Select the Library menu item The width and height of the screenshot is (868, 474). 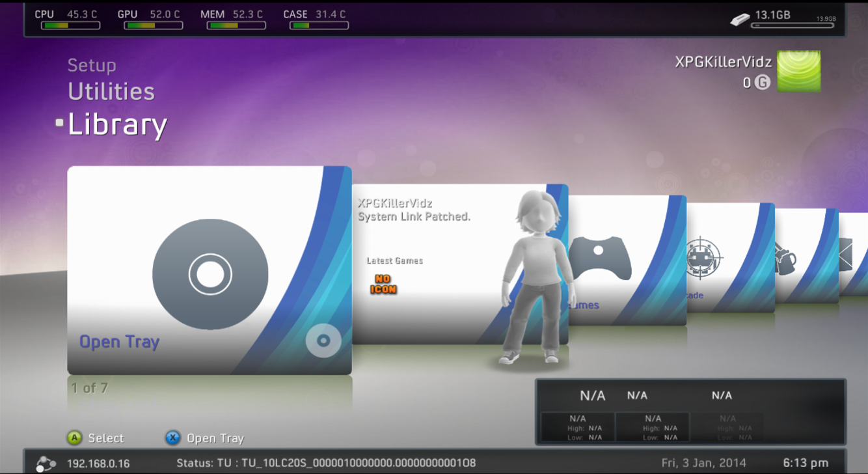tap(117, 124)
